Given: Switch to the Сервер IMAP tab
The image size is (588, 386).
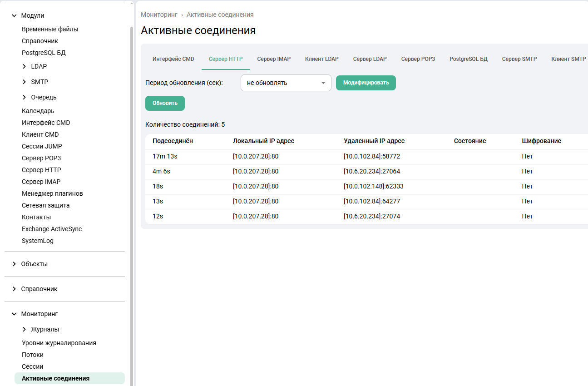Looking at the screenshot, I should point(274,59).
